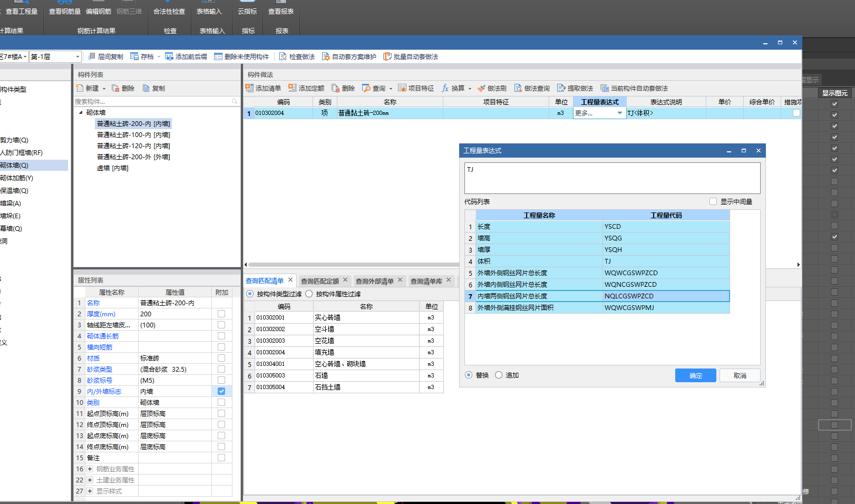Select the 替换 radio option
855x504 pixels.
click(x=469, y=375)
